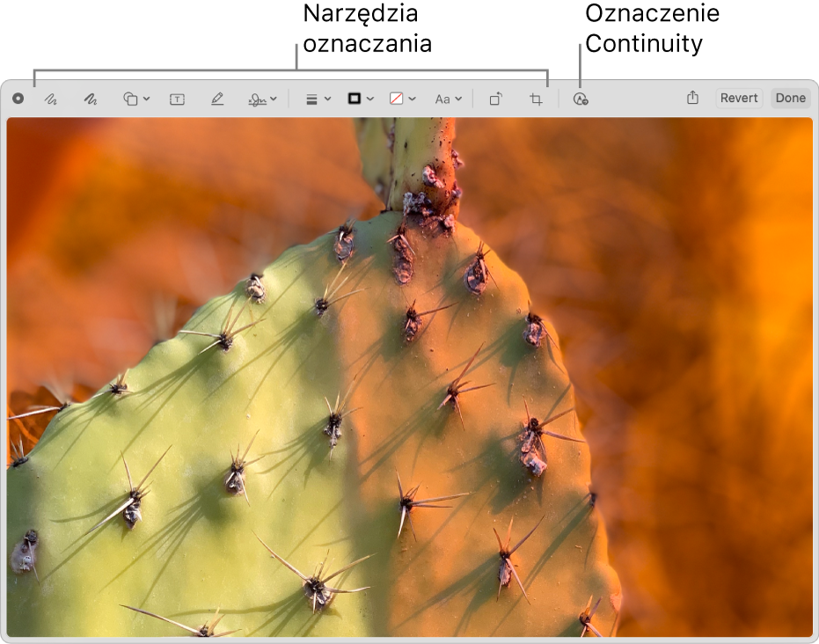
Task: Add a Text box
Action: (x=177, y=99)
